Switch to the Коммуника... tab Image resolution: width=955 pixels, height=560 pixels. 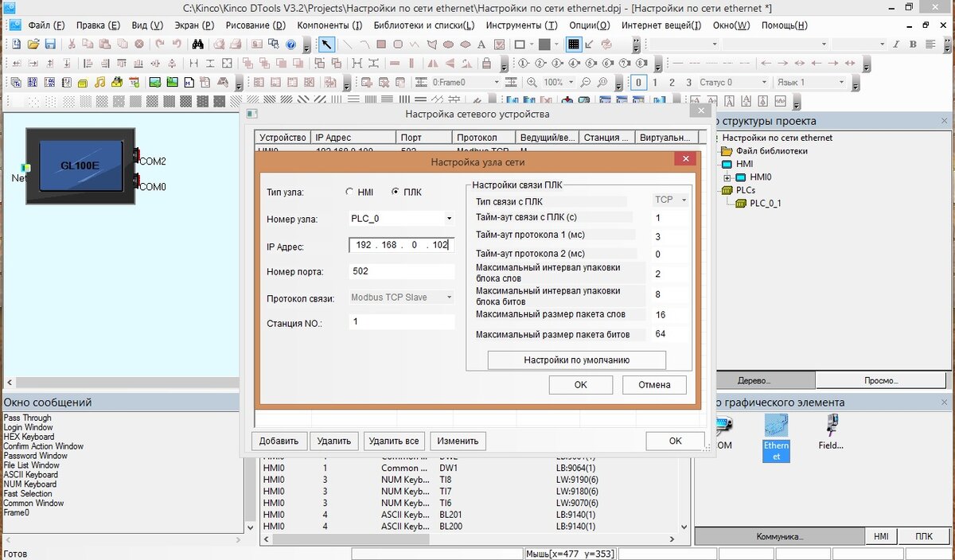[780, 536]
